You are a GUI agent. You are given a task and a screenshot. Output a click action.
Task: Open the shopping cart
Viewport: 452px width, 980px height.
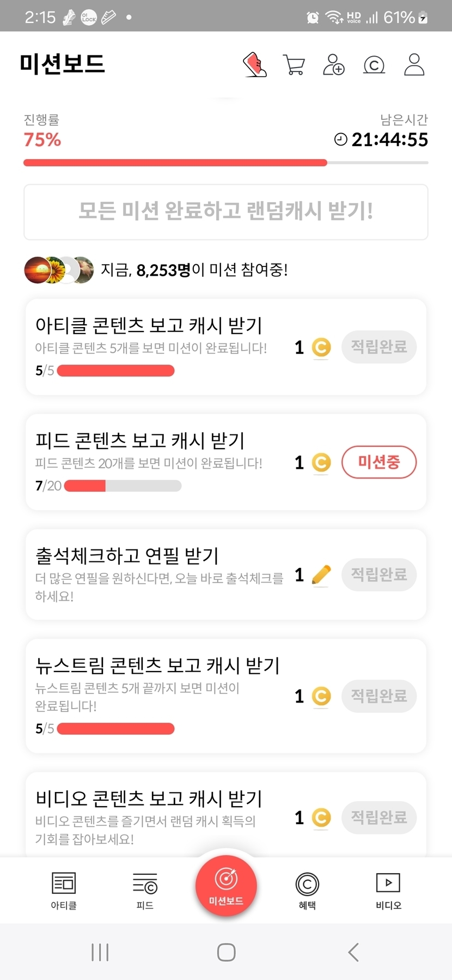[294, 65]
